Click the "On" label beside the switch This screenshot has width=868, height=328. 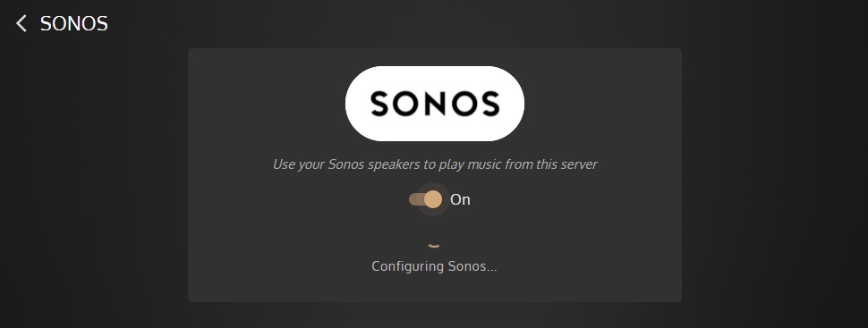tap(460, 199)
